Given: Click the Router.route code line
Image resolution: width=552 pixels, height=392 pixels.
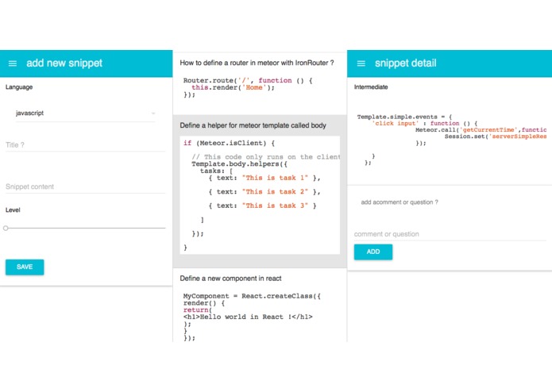Looking at the screenshot, I should click(x=248, y=80).
